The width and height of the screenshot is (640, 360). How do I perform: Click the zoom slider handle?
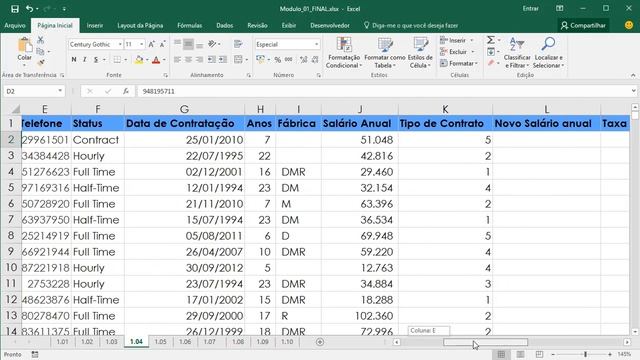pyautogui.click(x=585, y=355)
